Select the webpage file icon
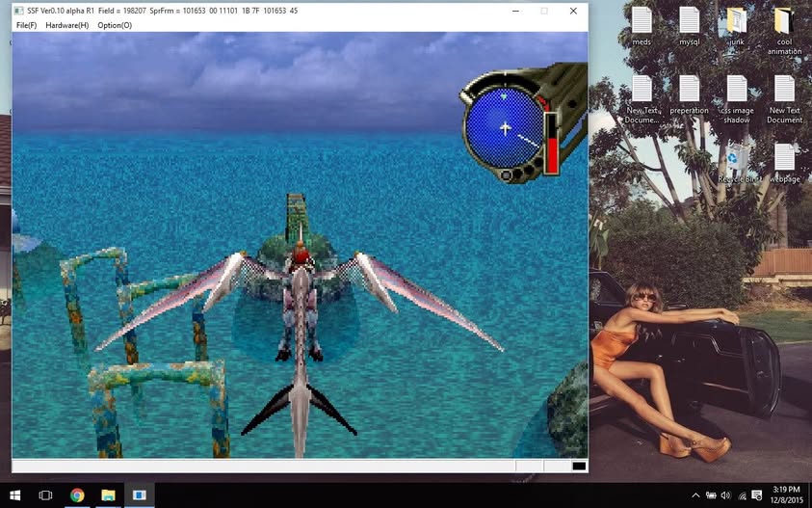 [785, 163]
